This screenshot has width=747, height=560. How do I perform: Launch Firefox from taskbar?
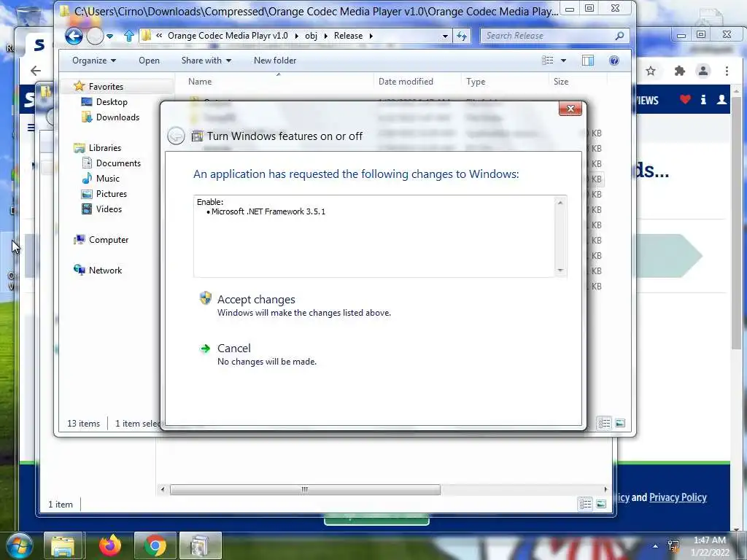pyautogui.click(x=110, y=545)
